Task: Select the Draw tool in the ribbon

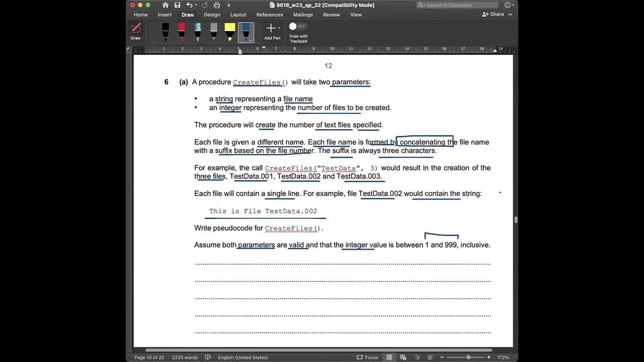Action: click(x=136, y=31)
